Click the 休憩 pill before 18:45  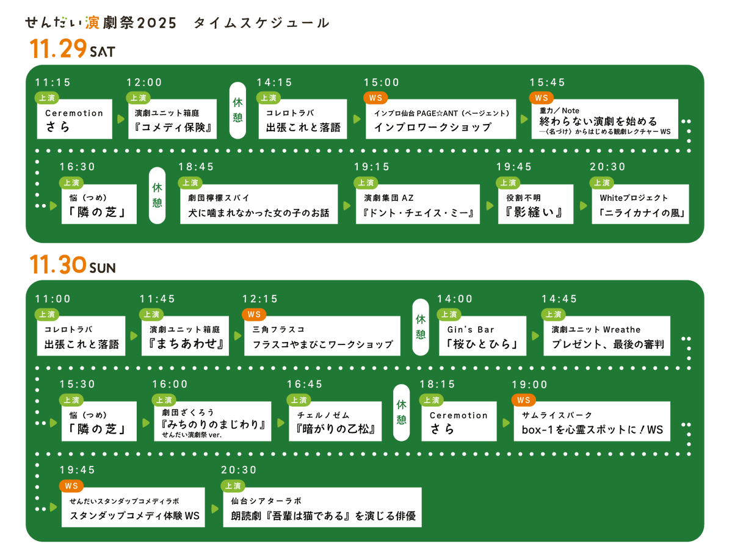tap(158, 195)
